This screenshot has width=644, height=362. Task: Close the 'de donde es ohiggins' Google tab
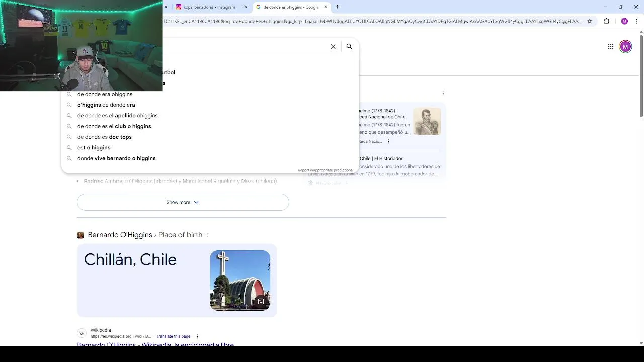tap(326, 7)
